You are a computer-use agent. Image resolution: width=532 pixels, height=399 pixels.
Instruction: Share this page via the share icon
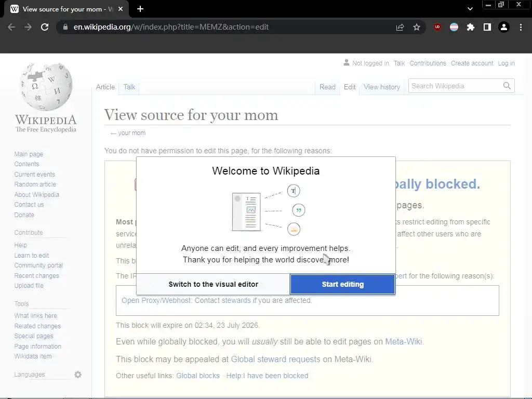click(x=400, y=27)
